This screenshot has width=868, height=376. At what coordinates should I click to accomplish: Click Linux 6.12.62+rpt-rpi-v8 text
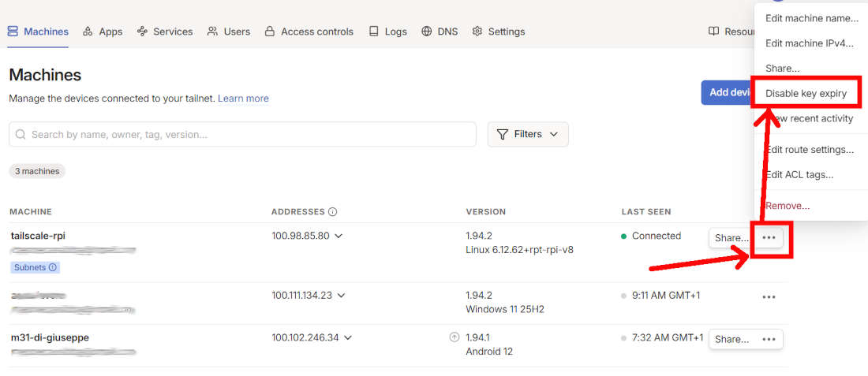(x=520, y=249)
